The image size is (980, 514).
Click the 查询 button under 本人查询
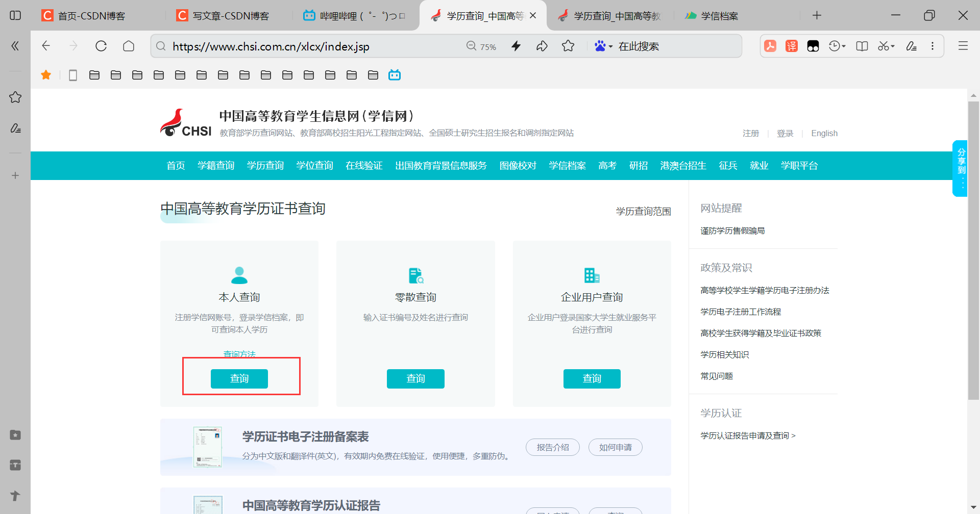coord(239,378)
